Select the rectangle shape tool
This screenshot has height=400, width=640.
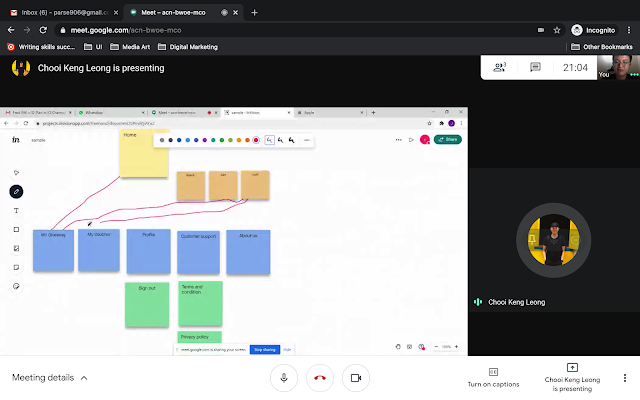pyautogui.click(x=16, y=229)
